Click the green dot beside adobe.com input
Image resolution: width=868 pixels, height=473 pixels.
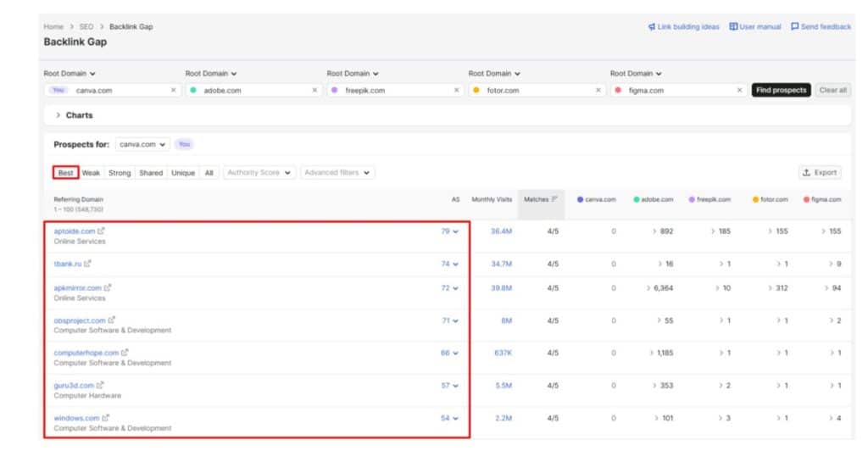193,91
